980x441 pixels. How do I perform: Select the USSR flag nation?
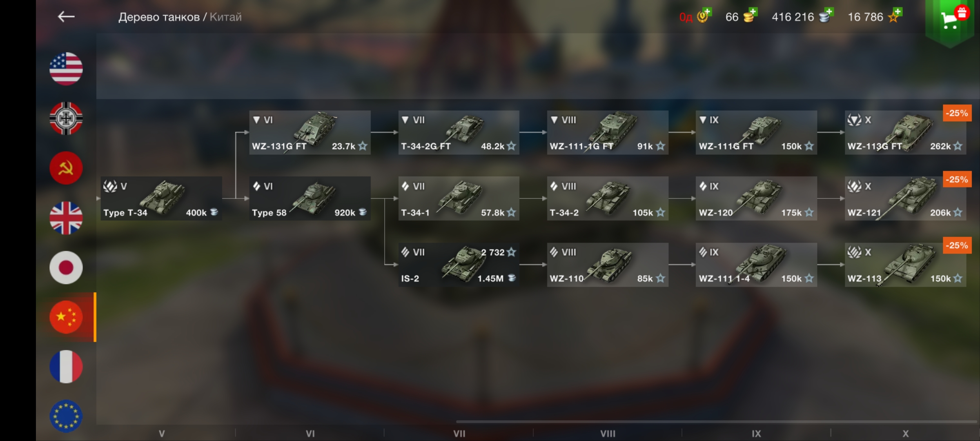tap(66, 168)
